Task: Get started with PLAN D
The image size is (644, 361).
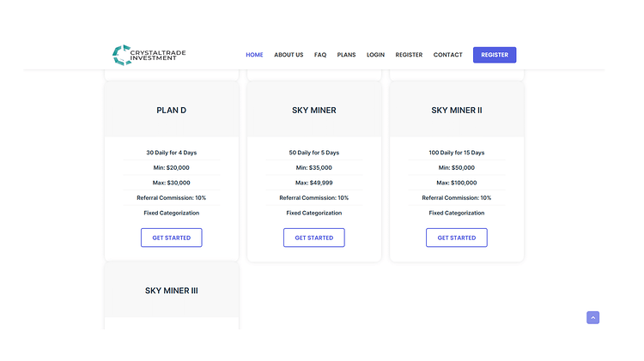Action: click(171, 238)
